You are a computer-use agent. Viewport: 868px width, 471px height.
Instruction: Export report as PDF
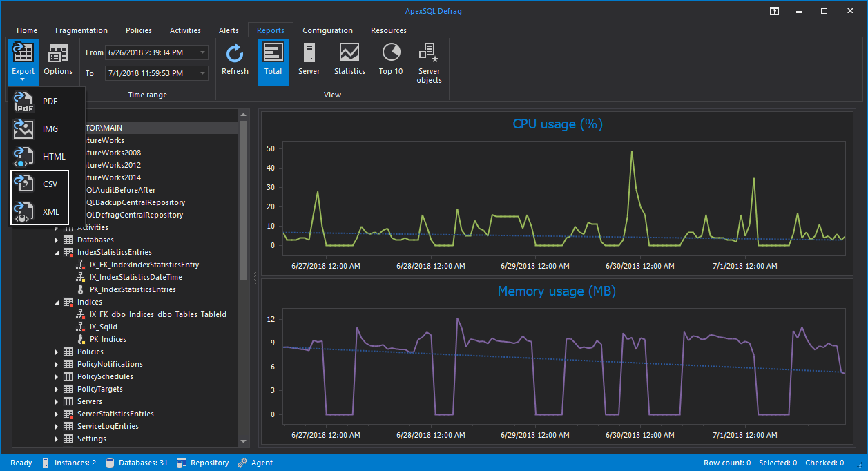pyautogui.click(x=46, y=101)
